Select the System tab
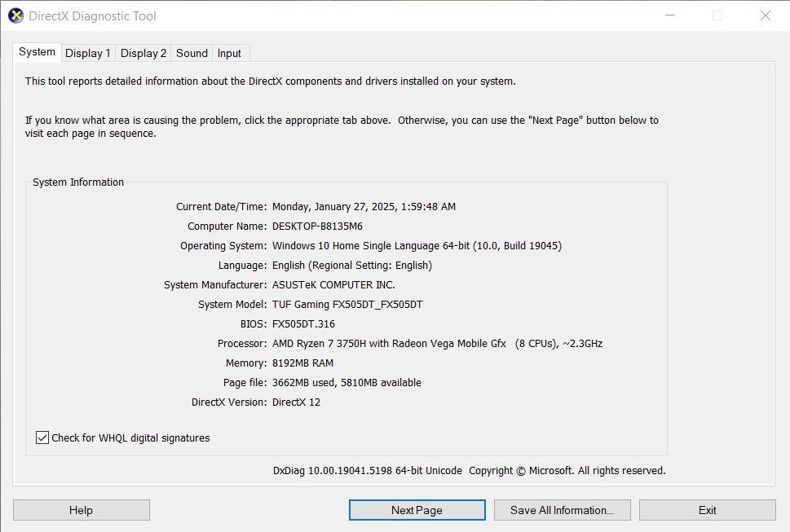 (36, 51)
